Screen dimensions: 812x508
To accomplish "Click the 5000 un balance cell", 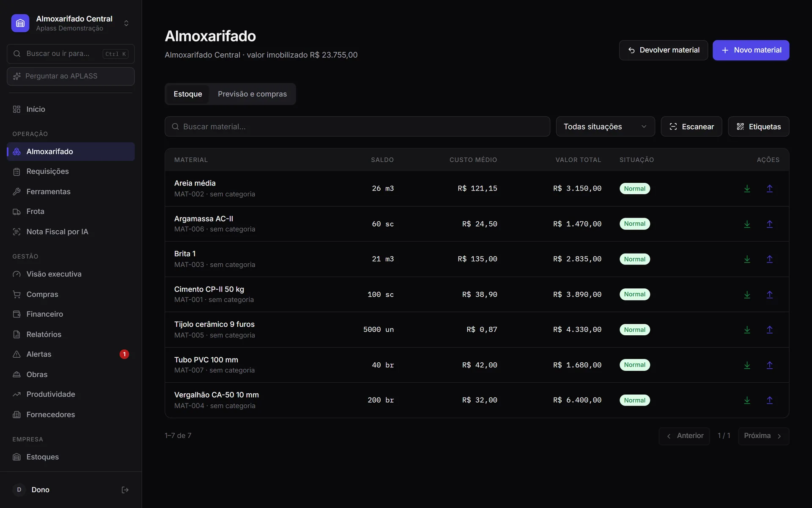I will click(379, 329).
